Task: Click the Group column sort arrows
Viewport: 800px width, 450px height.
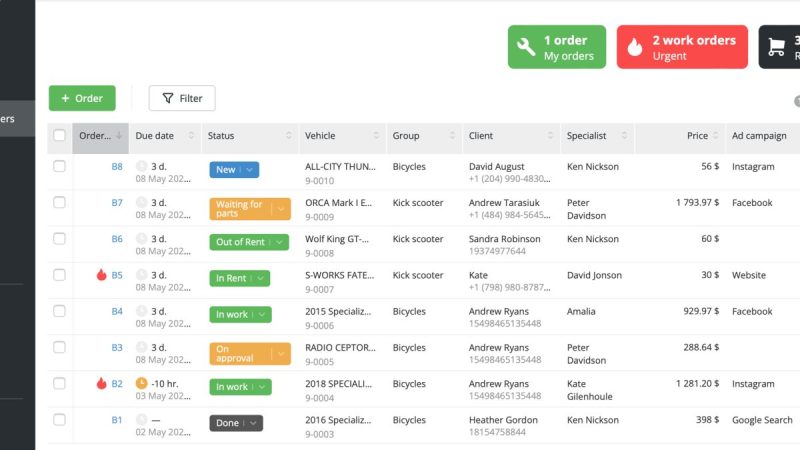Action: [x=452, y=136]
